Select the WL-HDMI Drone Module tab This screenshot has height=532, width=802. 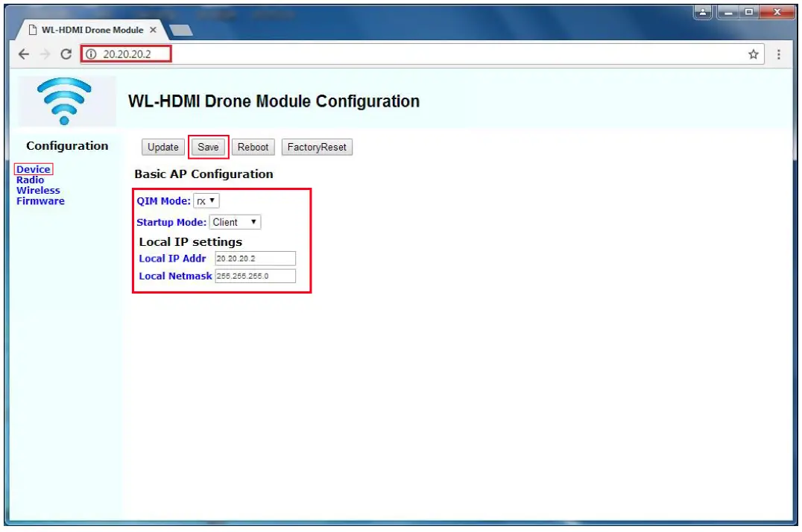click(x=92, y=30)
